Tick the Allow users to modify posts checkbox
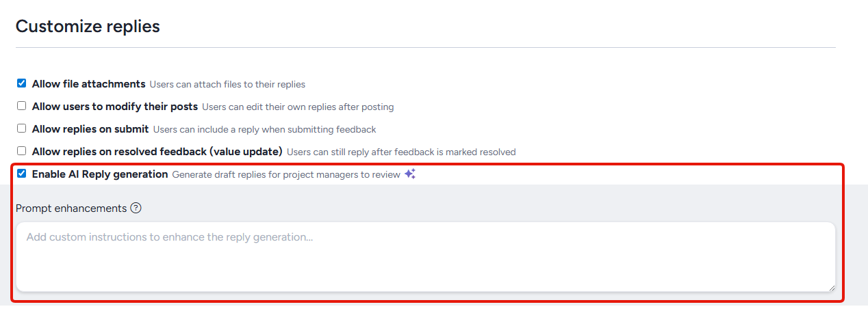Viewport: 868px width, 324px height. (22, 106)
